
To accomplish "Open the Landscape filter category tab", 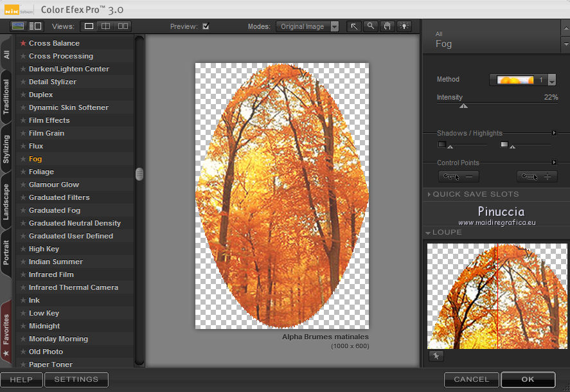I will click(6, 202).
